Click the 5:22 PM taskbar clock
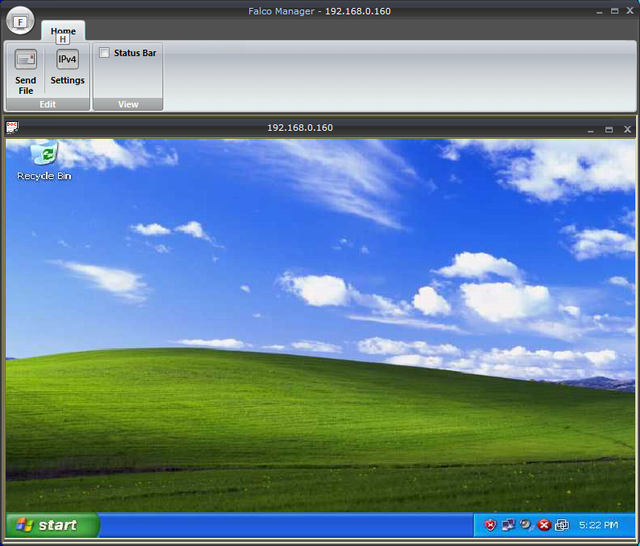Screen dimensions: 640x546 coord(598,525)
